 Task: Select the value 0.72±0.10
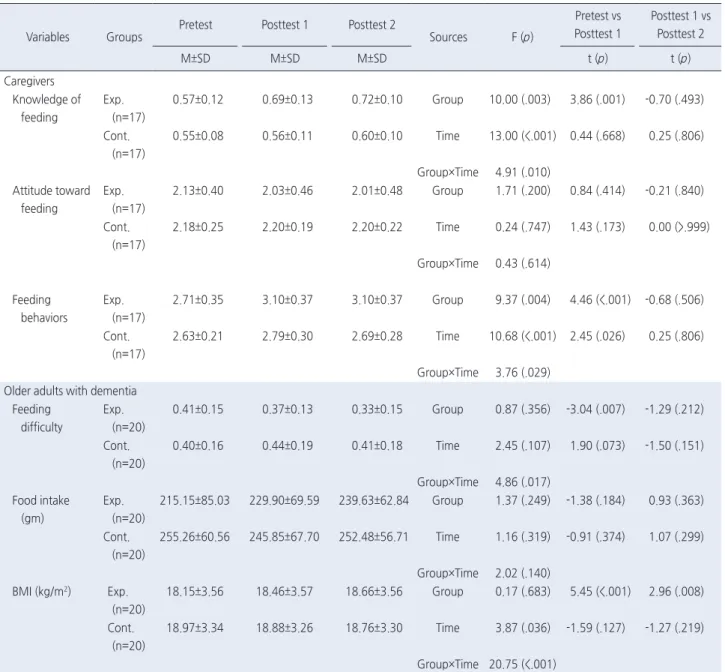coord(377,99)
